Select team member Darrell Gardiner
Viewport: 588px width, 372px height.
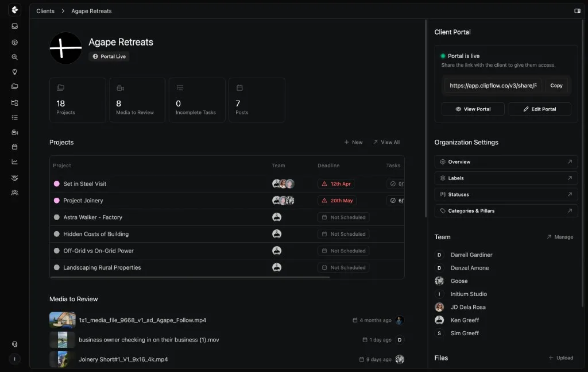pos(471,255)
